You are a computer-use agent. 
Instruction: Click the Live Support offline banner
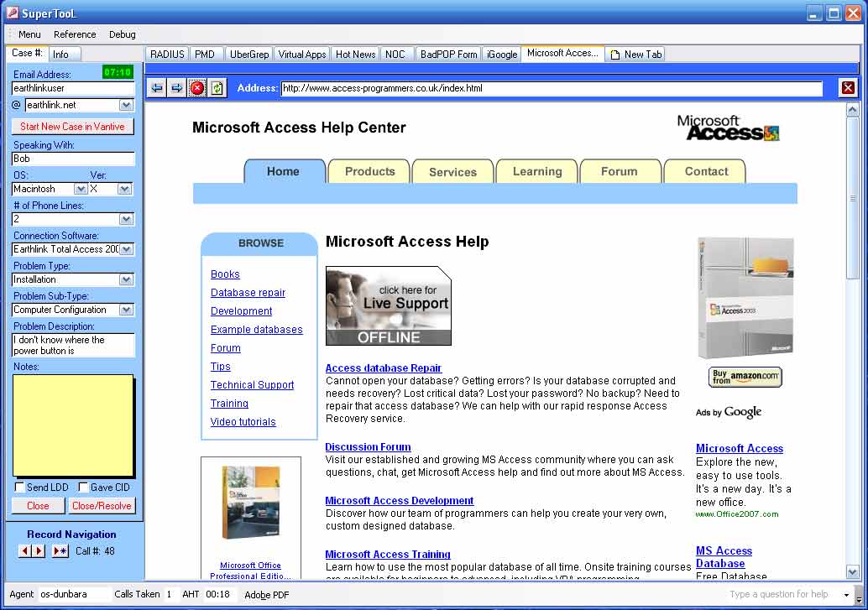point(389,305)
